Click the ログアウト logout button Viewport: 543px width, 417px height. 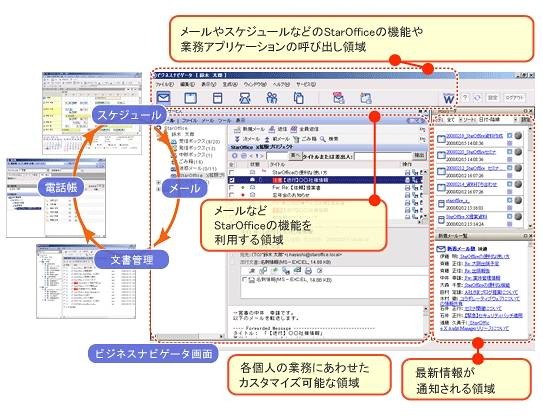(515, 98)
